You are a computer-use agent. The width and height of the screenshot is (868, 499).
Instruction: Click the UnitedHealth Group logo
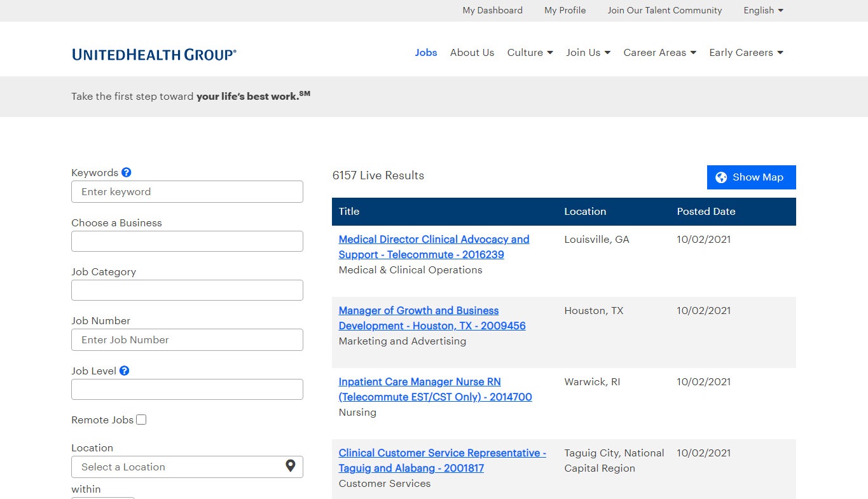[154, 54]
